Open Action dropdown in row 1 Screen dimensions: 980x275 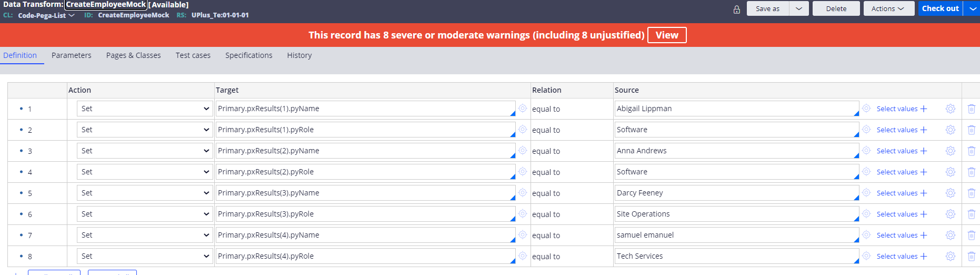(145, 109)
